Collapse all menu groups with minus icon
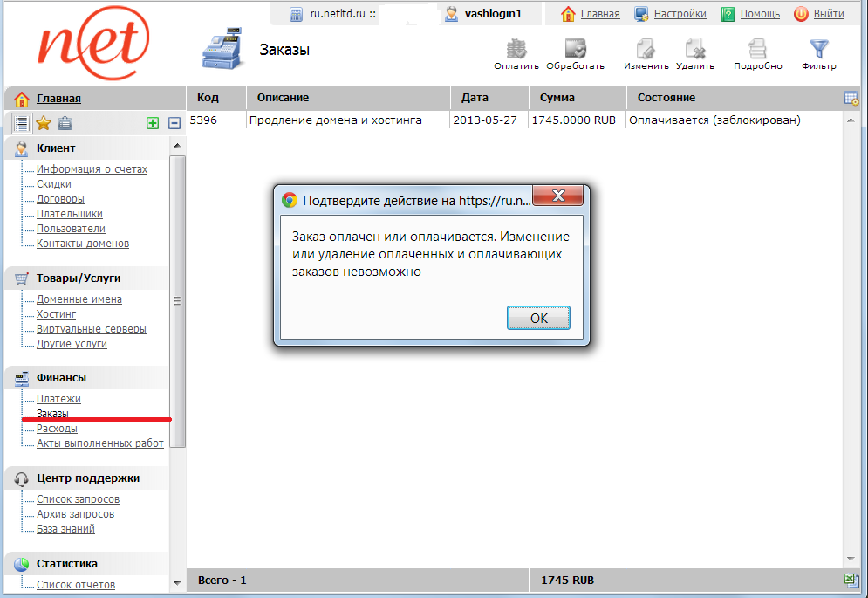Viewport: 868px width, 598px height. click(x=174, y=123)
